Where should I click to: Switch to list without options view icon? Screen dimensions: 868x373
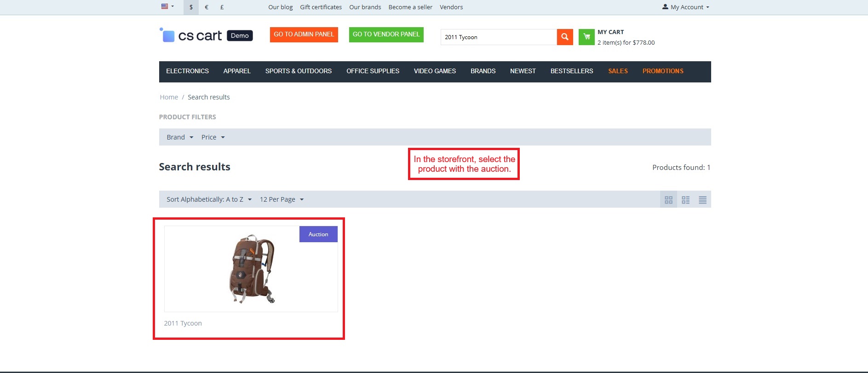pyautogui.click(x=685, y=200)
